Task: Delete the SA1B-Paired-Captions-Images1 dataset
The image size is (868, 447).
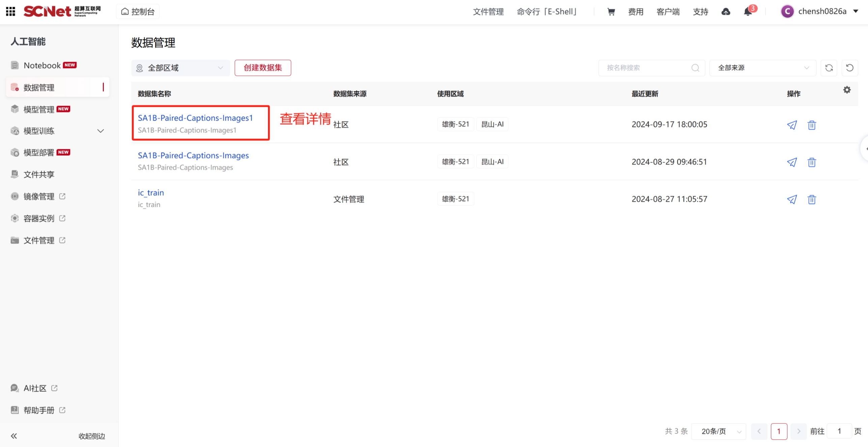Action: (811, 125)
